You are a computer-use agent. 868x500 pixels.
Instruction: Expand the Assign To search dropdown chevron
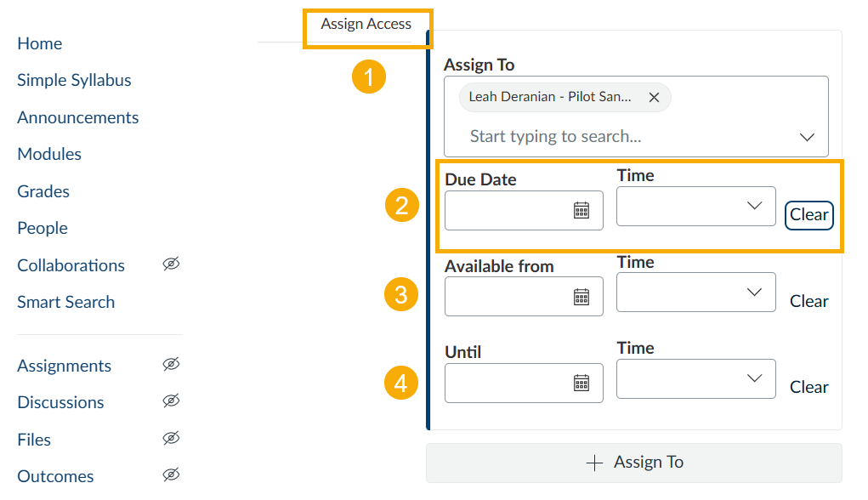point(807,137)
